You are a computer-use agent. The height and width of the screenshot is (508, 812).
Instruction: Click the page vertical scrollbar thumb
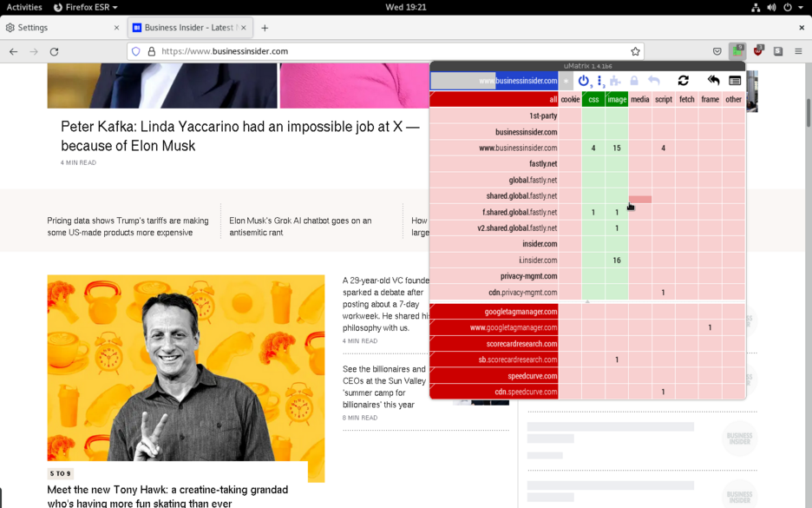coord(808,112)
